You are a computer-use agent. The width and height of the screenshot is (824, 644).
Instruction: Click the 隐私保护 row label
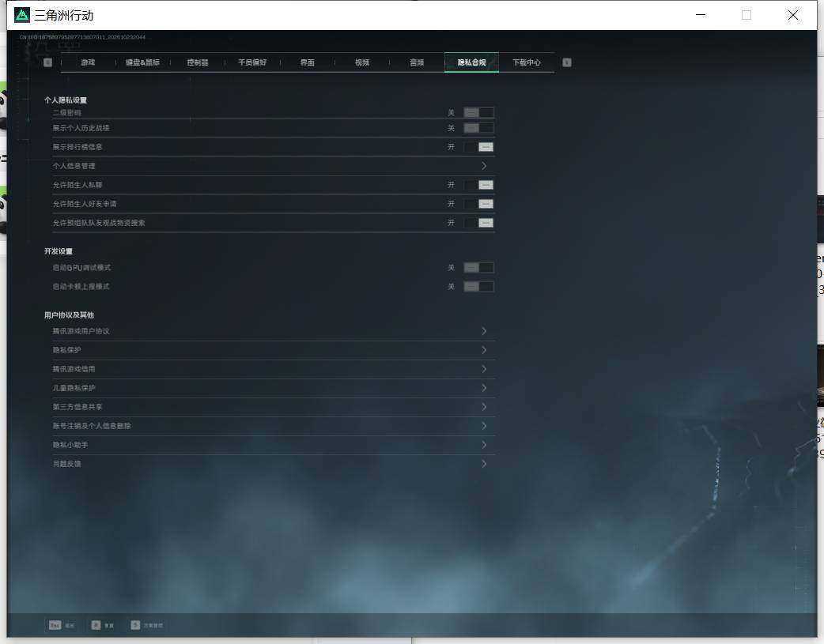(x=66, y=350)
